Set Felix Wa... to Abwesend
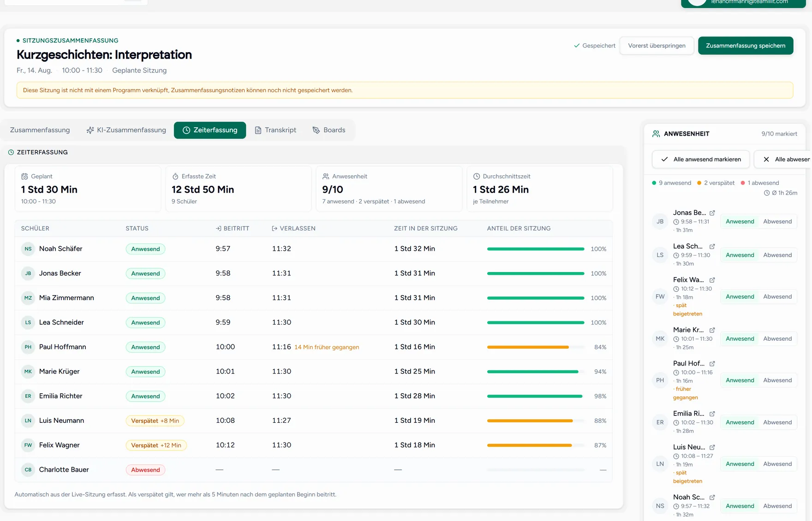The image size is (812, 521). (777, 296)
